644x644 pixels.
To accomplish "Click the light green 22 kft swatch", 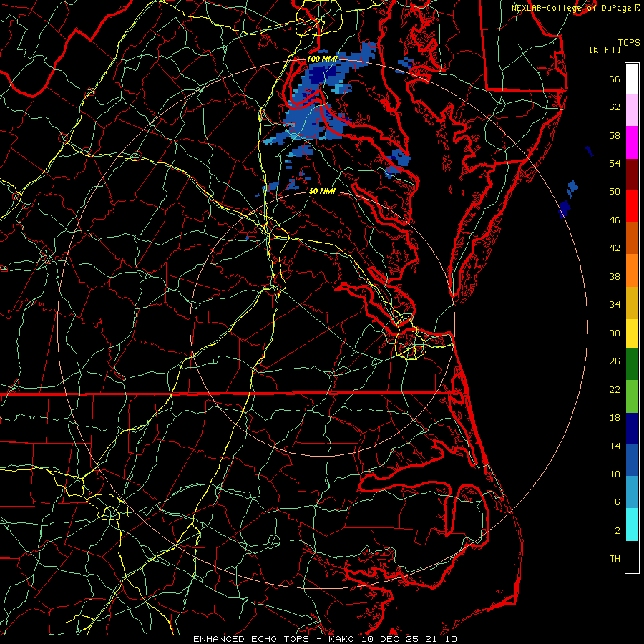I will pos(632,396).
